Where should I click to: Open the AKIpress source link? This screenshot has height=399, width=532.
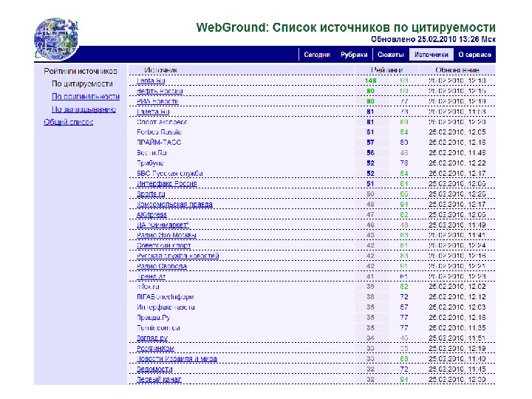coord(151,215)
